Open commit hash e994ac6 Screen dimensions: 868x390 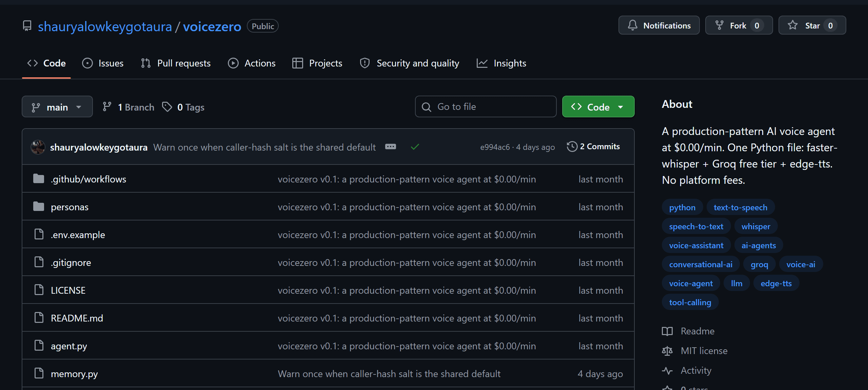tap(495, 147)
